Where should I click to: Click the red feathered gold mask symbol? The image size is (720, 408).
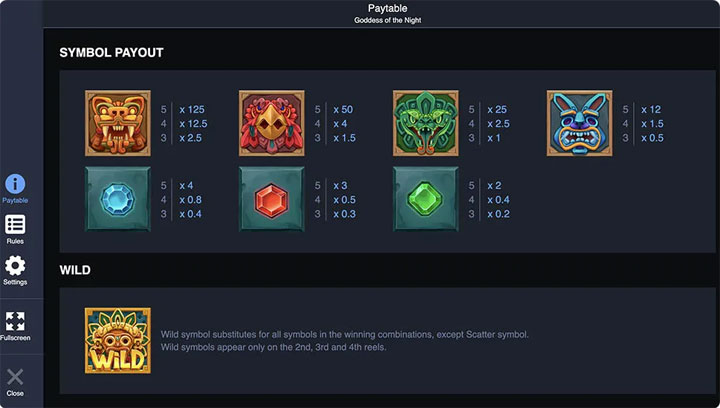click(x=271, y=123)
